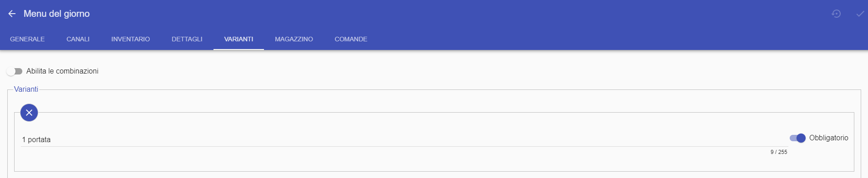Click the Menu del giorno page title
Image resolution: width=868 pixels, height=178 pixels.
56,14
